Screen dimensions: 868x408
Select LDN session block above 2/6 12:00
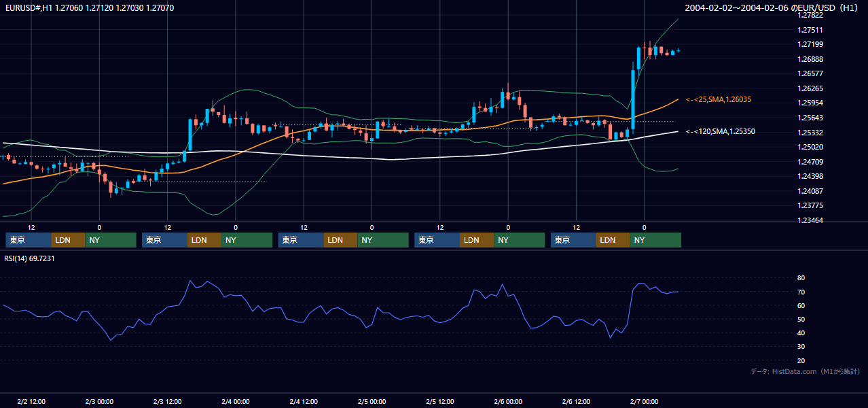(x=613, y=240)
